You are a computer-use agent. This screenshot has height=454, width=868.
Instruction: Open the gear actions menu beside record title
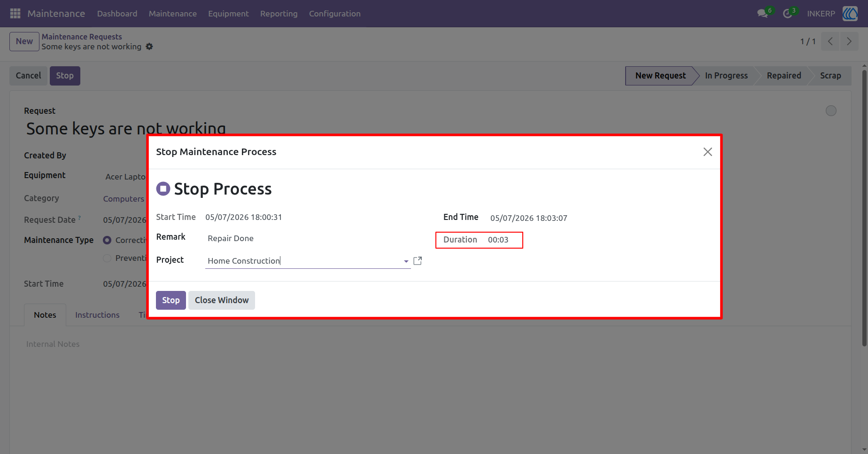[x=149, y=47]
